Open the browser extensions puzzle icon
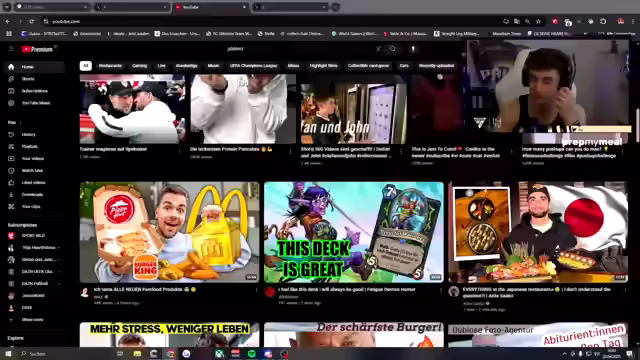Screen dimensions: 640x360 (603, 21)
